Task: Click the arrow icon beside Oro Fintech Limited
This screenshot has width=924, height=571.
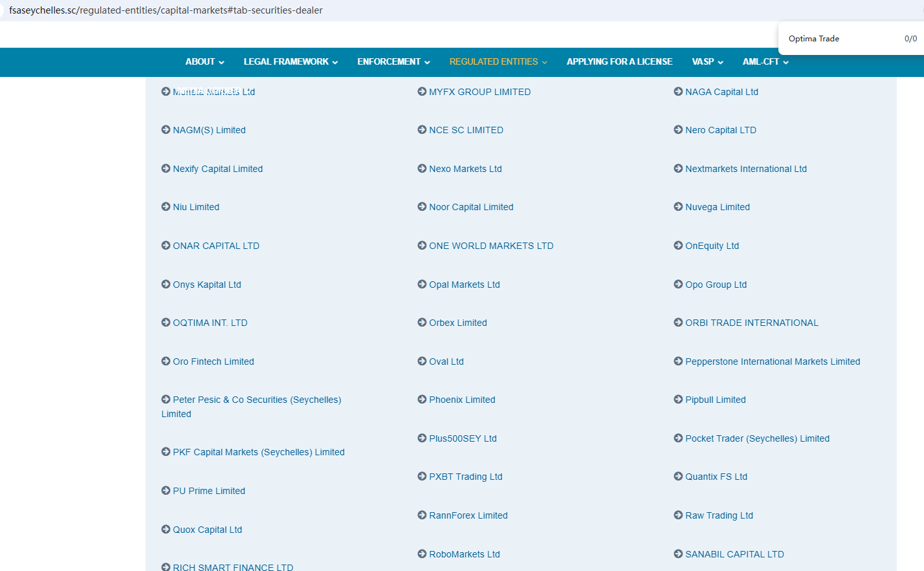Action: coord(166,361)
